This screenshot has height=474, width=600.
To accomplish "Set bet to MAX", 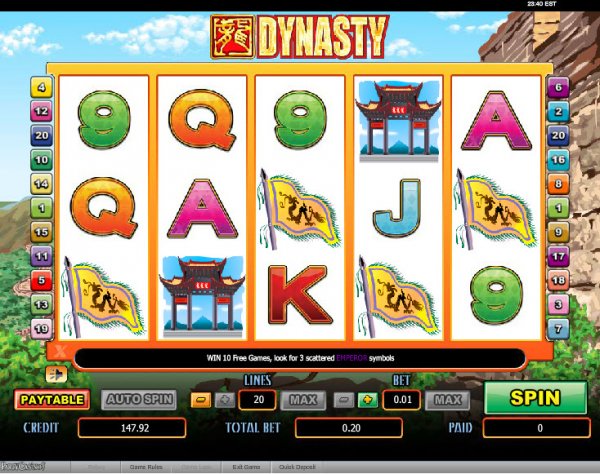I will click(447, 400).
